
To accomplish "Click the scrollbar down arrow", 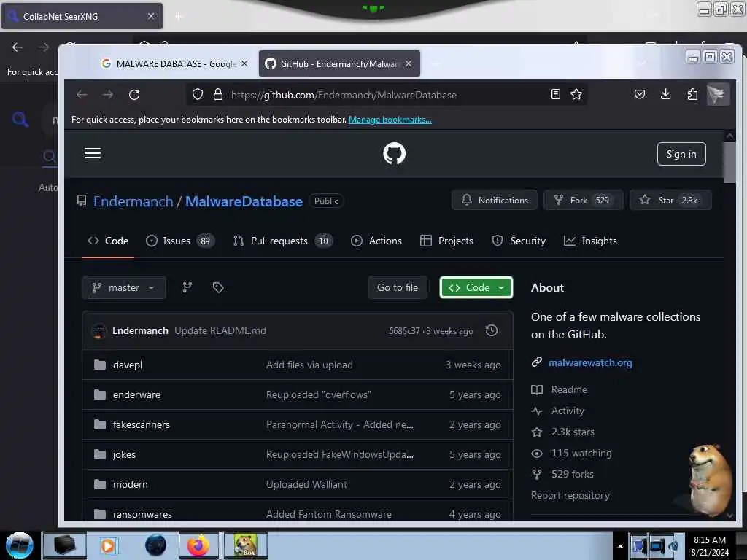I will pos(729,516).
